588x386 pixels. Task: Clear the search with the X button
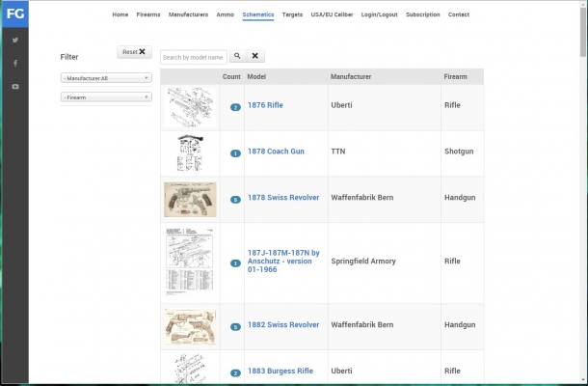(x=255, y=56)
